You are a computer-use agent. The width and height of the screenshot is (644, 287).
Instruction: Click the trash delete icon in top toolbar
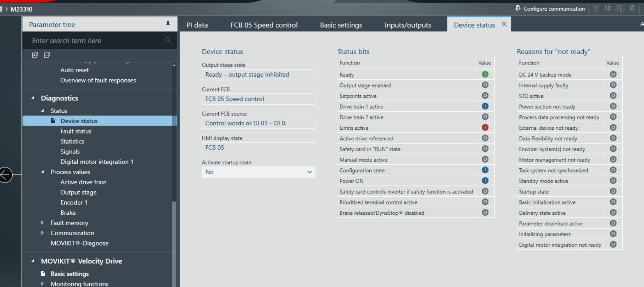[x=632, y=8]
